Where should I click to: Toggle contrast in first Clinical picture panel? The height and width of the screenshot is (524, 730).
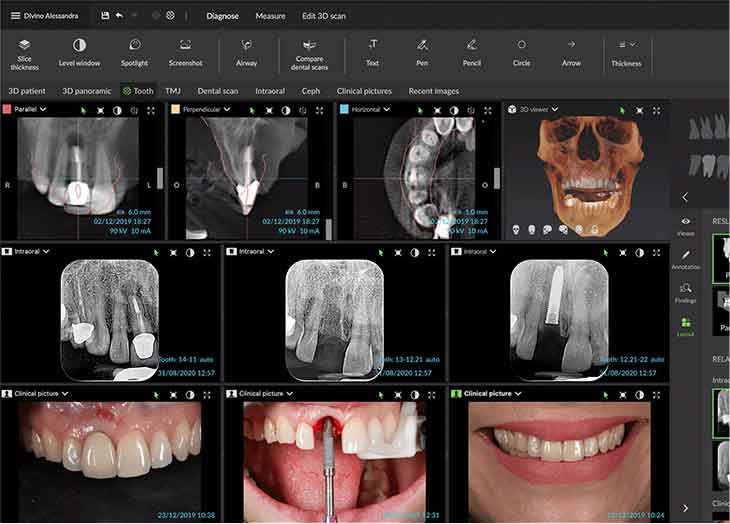[x=190, y=395]
